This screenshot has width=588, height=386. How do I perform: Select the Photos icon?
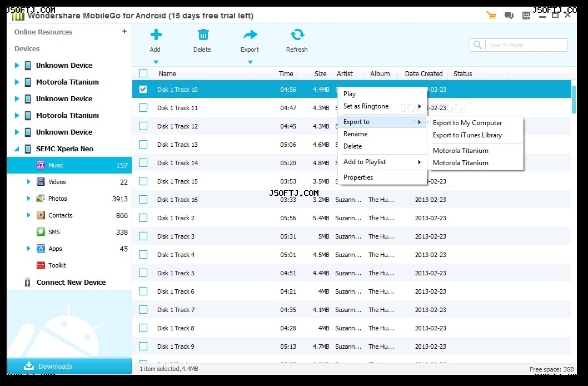[x=41, y=199]
